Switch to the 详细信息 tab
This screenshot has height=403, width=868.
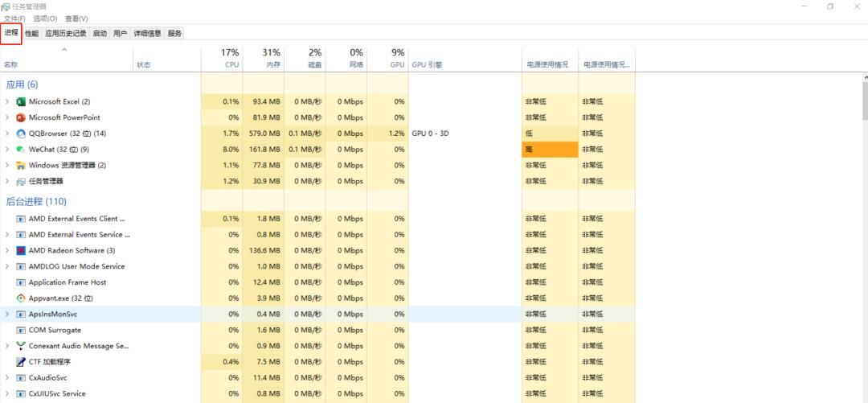click(147, 33)
